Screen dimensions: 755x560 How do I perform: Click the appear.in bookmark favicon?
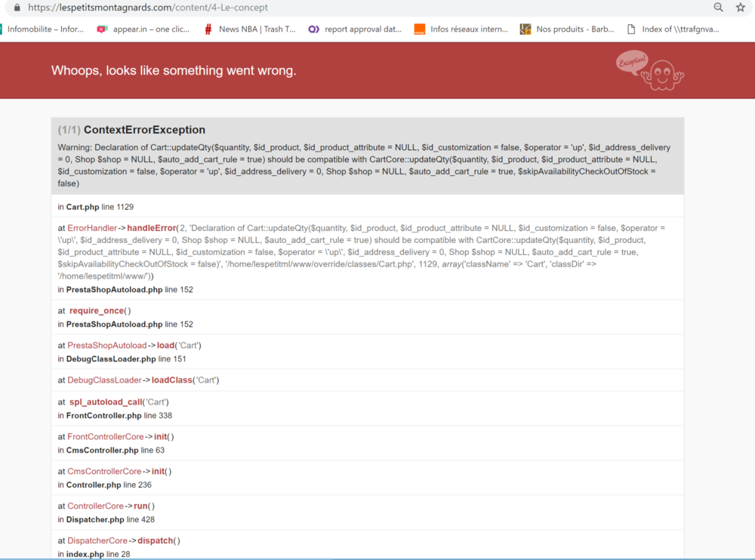tap(102, 29)
